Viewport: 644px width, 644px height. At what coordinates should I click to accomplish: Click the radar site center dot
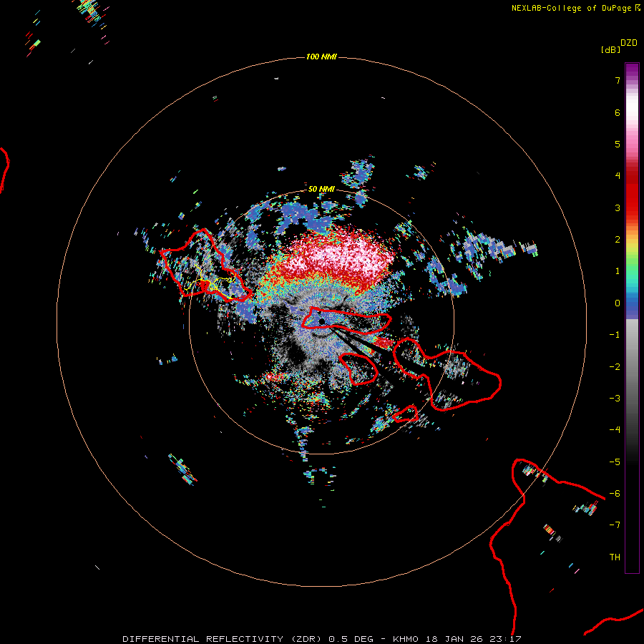[x=322, y=321]
